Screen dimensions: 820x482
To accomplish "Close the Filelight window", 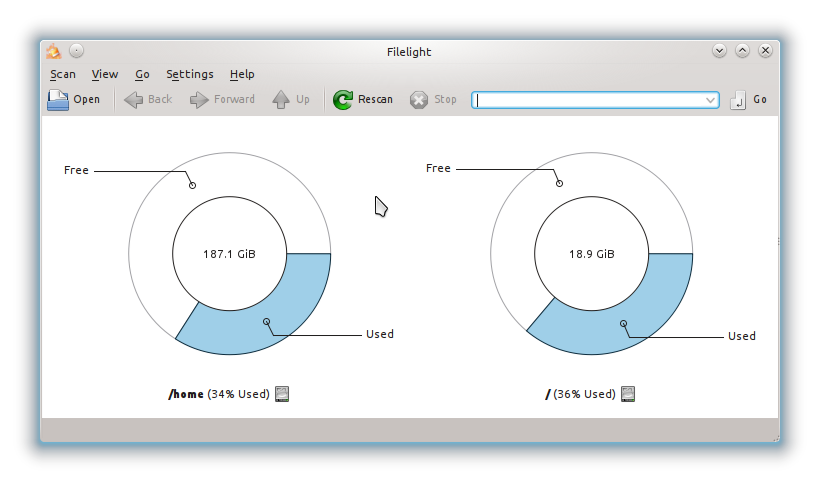I will 765,51.
